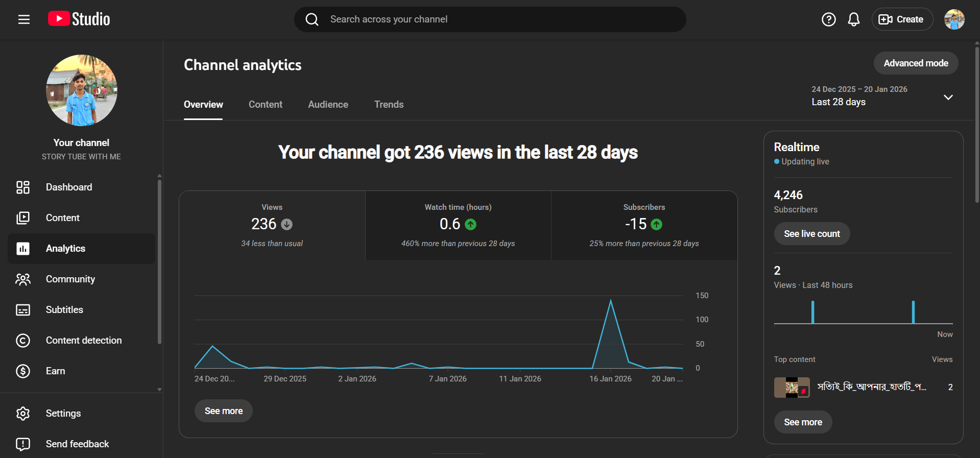Switch to the Audience tab
Viewport: 980px width, 458px height.
[x=328, y=105]
